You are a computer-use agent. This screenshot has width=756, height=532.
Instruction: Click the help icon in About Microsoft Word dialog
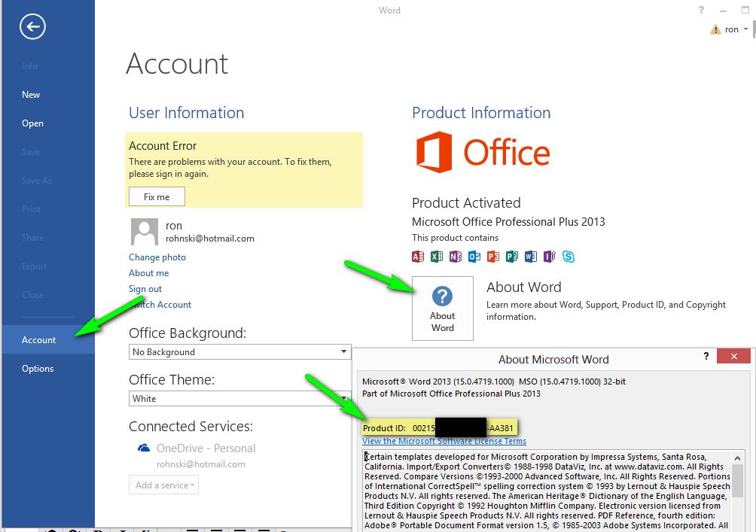click(706, 356)
